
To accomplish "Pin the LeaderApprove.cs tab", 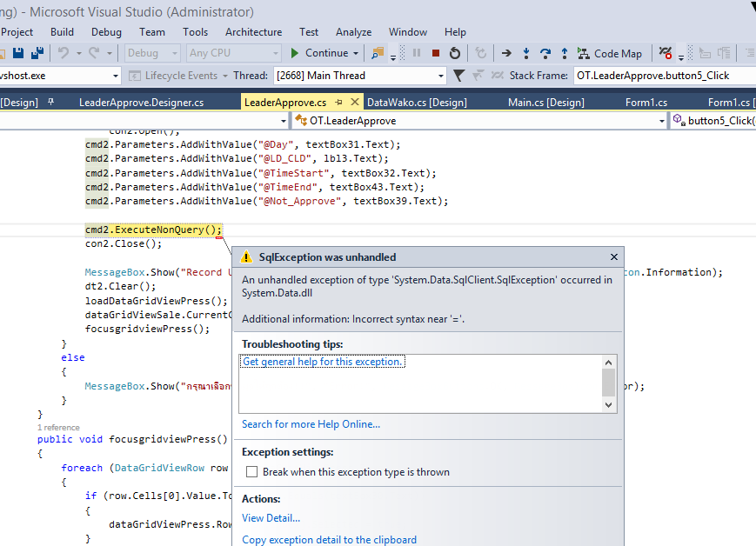I will coord(339,103).
